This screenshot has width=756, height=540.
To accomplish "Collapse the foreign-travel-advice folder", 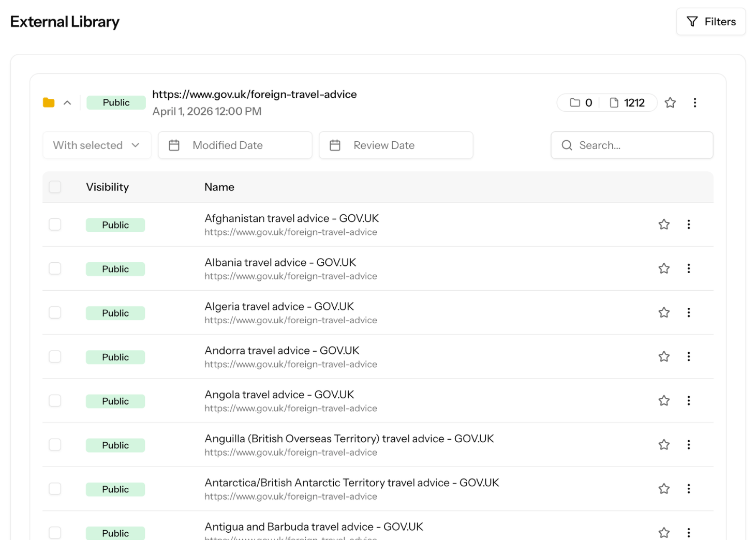I will [67, 102].
